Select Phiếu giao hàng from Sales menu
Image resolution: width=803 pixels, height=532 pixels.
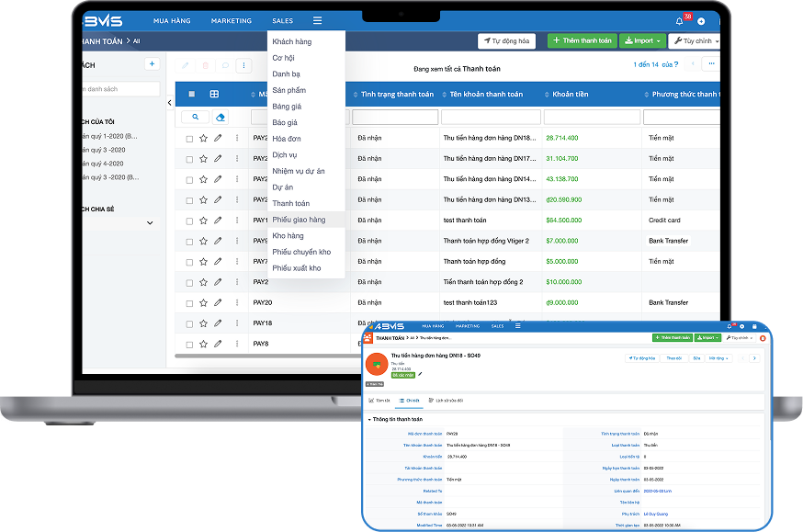299,220
